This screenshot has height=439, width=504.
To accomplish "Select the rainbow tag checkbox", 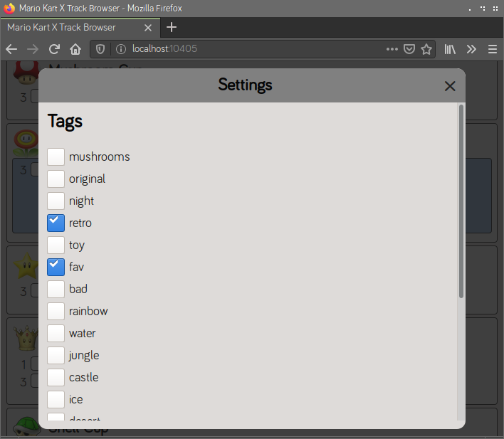I will click(x=56, y=311).
